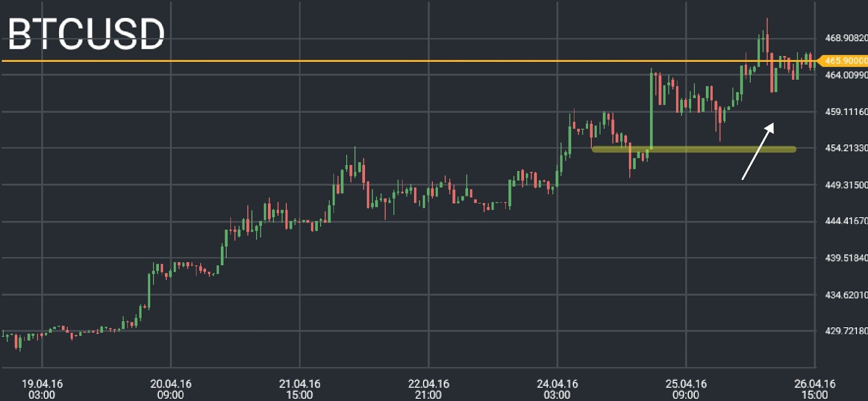
Task: Click the 464.00990 price axis label
Action: [x=846, y=75]
